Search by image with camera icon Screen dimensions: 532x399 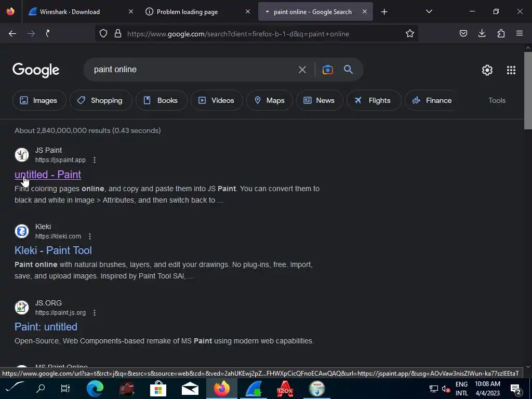(x=328, y=70)
